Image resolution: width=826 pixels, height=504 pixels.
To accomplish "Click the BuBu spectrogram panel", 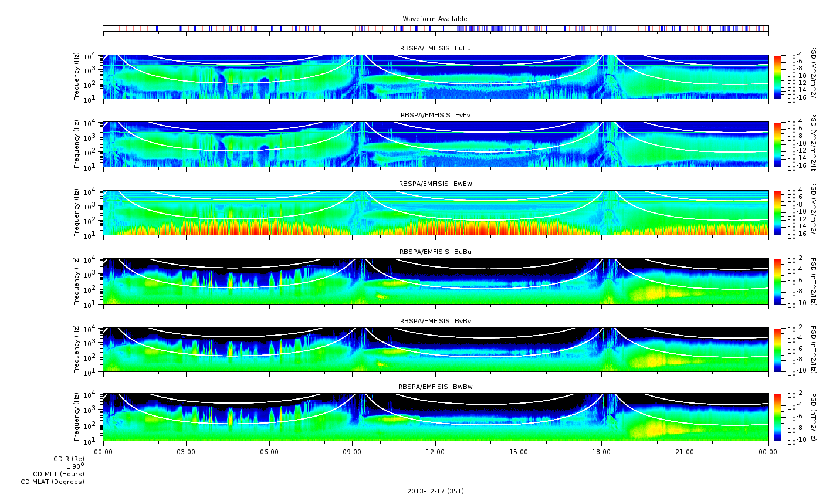I will (x=435, y=281).
